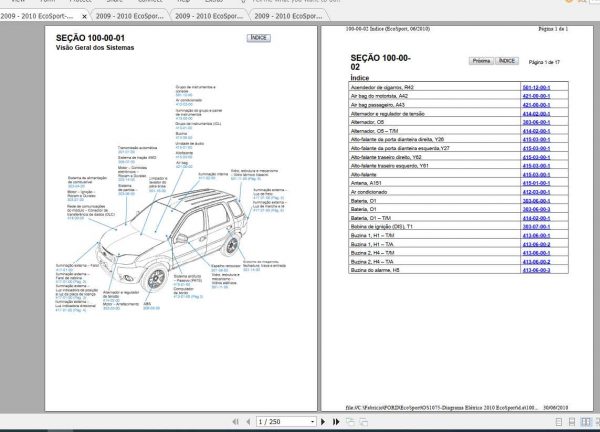
Task: Open the link for Air bag passageiro, A43
Action: pos(536,105)
